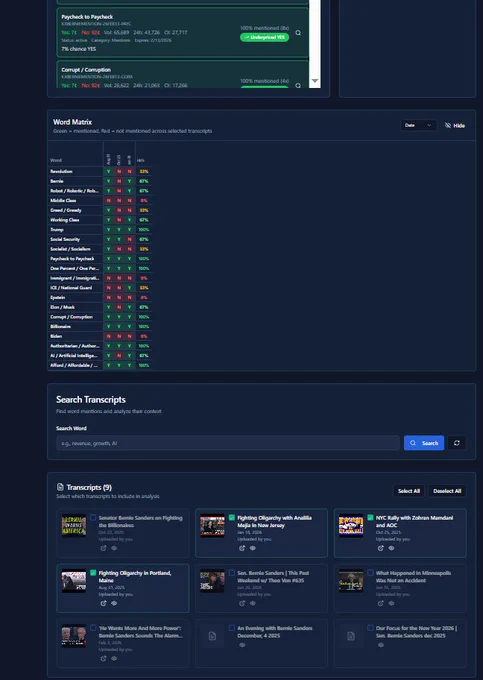Click the Billionaire row label in Word Matrix
This screenshot has width=483, height=680.
pyautogui.click(x=60, y=327)
